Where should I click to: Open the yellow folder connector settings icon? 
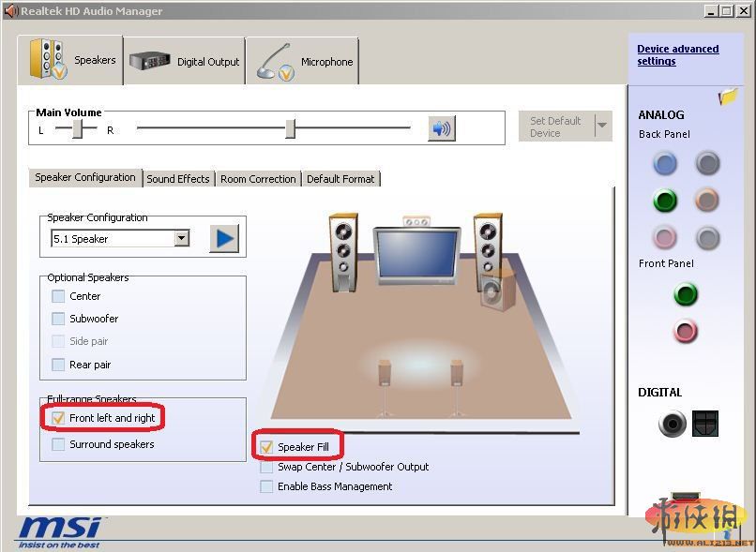point(728,97)
